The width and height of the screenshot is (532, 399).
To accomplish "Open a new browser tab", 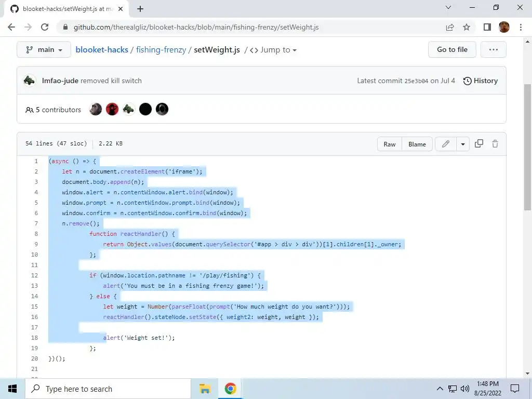I will tap(140, 9).
